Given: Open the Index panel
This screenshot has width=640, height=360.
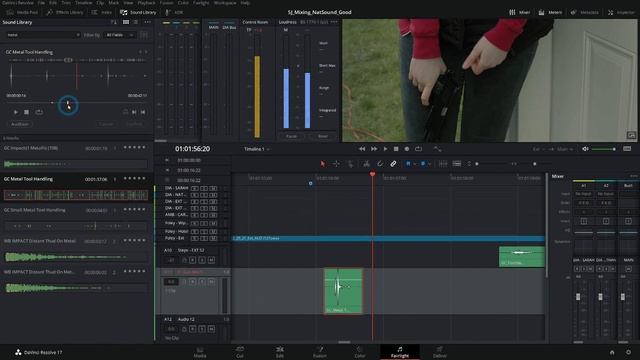Looking at the screenshot, I should click(102, 12).
